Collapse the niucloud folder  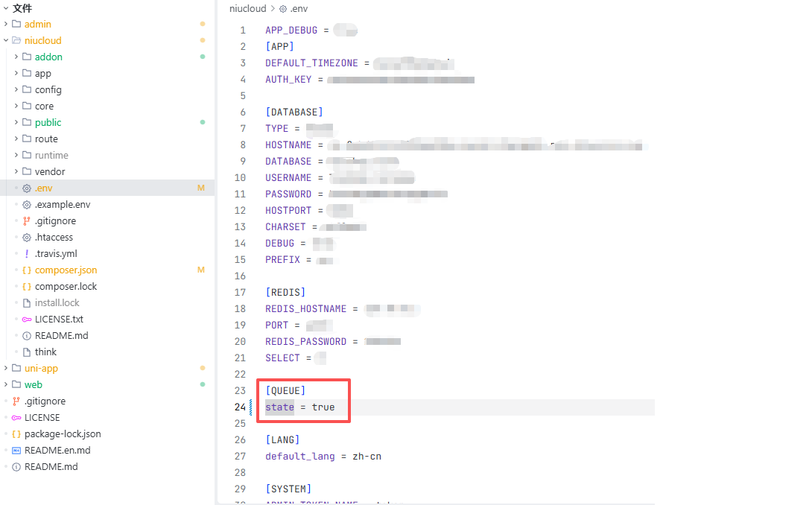click(7, 41)
